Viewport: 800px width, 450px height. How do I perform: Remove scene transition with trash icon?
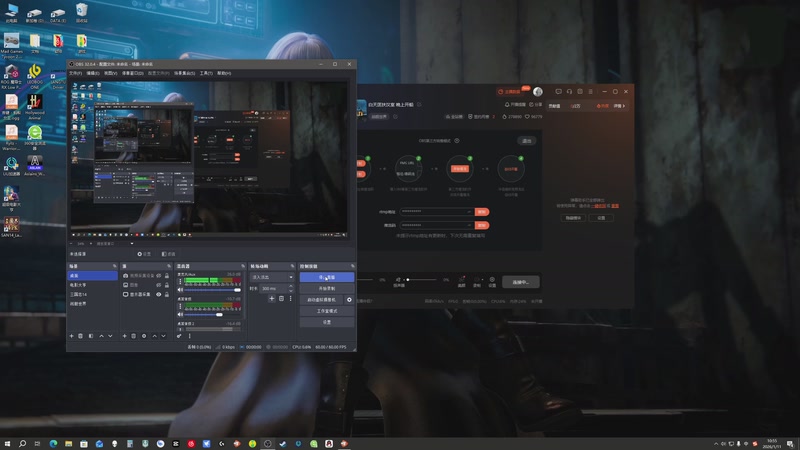281,298
